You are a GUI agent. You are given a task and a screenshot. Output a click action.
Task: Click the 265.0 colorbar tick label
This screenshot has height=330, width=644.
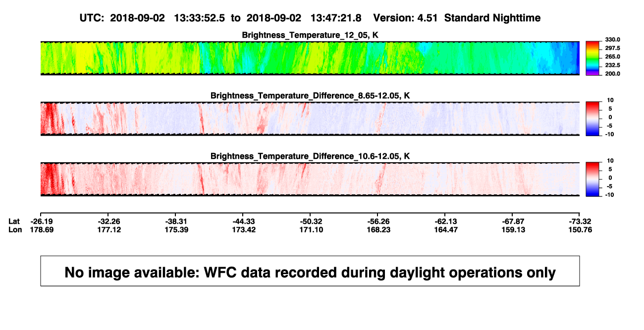(x=612, y=56)
